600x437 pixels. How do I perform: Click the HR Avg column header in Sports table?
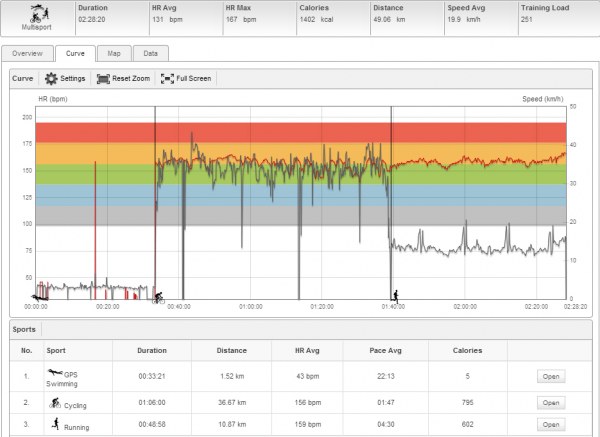point(307,351)
